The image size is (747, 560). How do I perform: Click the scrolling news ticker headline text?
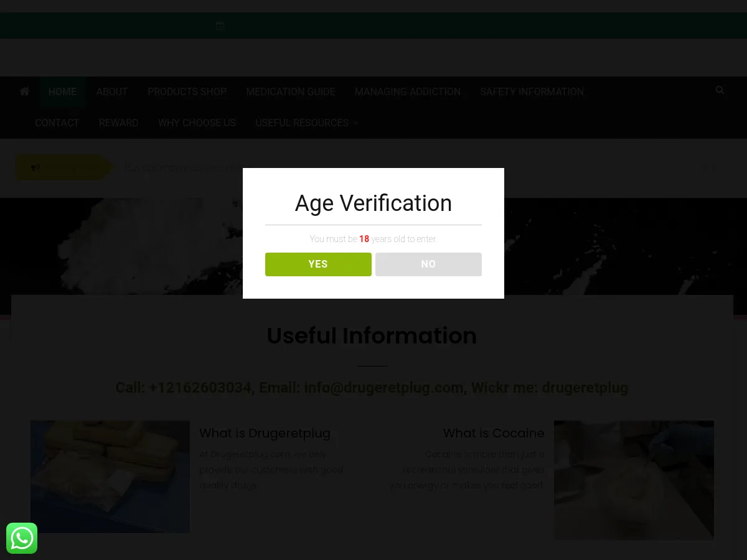click(181, 167)
